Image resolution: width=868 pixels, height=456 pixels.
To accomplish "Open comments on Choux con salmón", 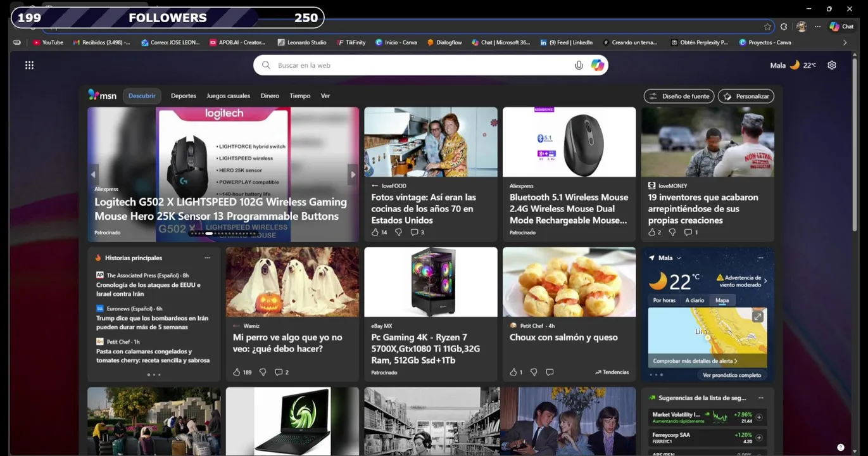I will 550,372.
